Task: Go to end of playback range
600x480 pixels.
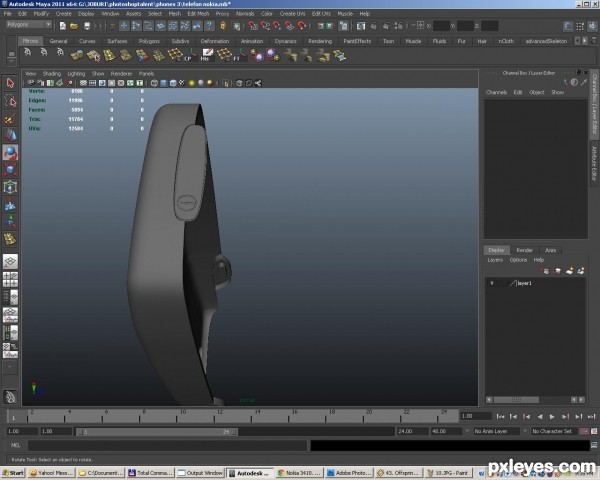Action: [592, 416]
